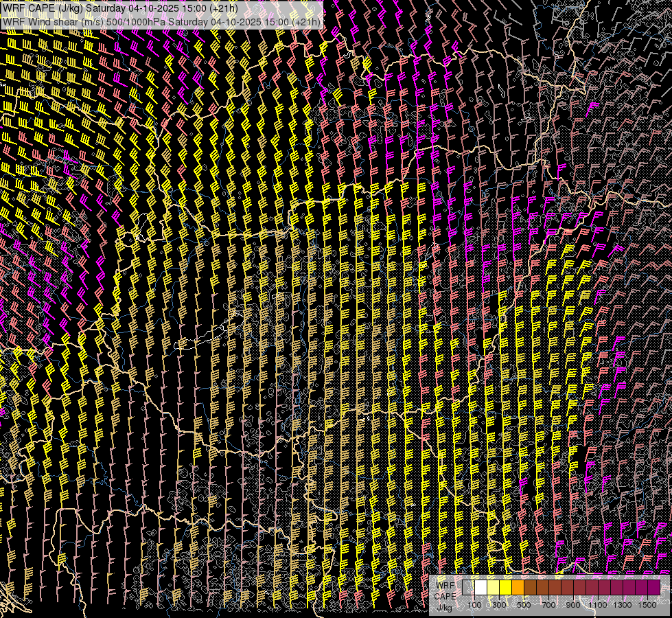Click the 1500 legend label
The width and height of the screenshot is (672, 618).
pyautogui.click(x=647, y=605)
